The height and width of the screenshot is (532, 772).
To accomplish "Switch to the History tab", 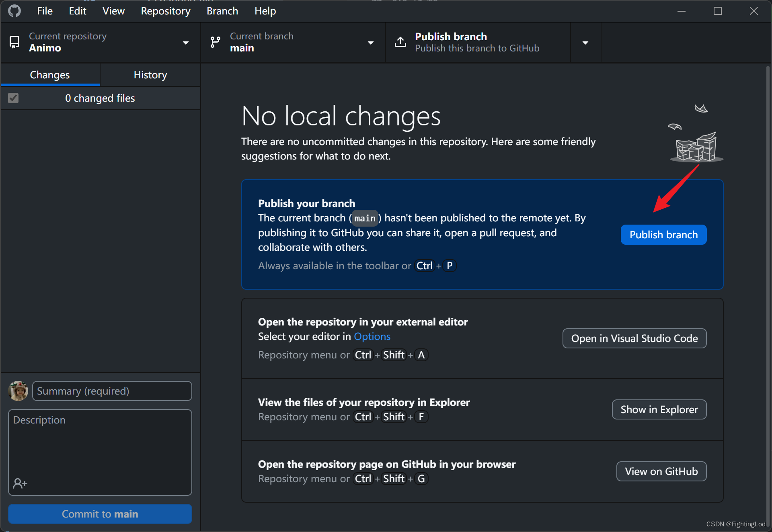I will click(150, 74).
